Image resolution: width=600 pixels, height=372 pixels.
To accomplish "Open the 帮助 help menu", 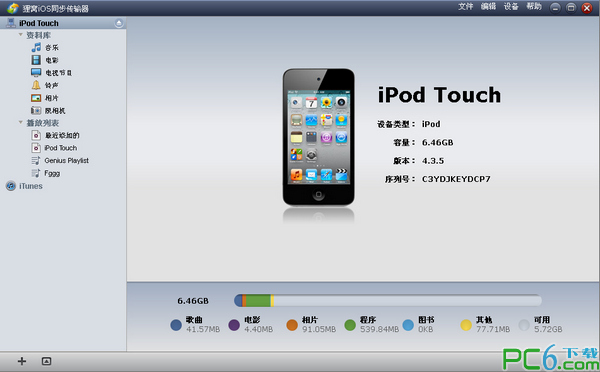I will click(x=534, y=7).
